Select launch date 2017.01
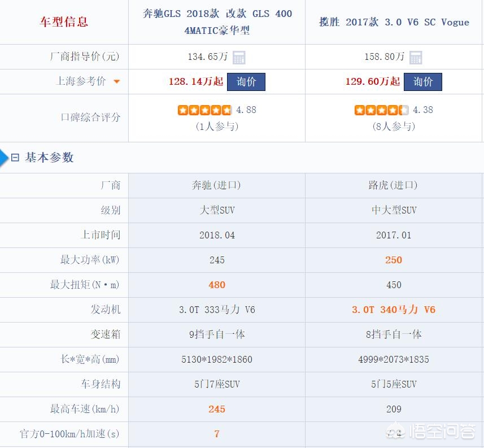This screenshot has height=448, width=484. (x=394, y=235)
